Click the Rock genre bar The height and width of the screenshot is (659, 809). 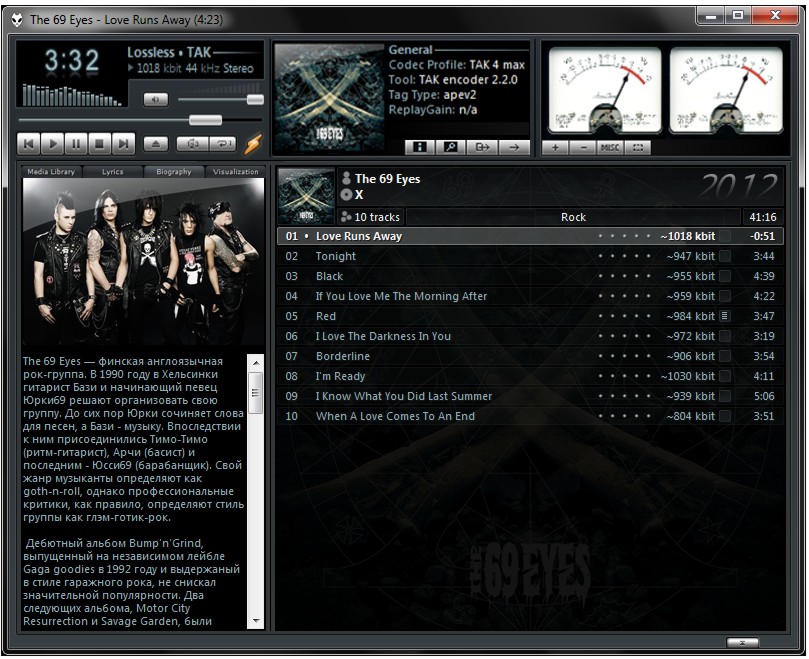pyautogui.click(x=573, y=217)
